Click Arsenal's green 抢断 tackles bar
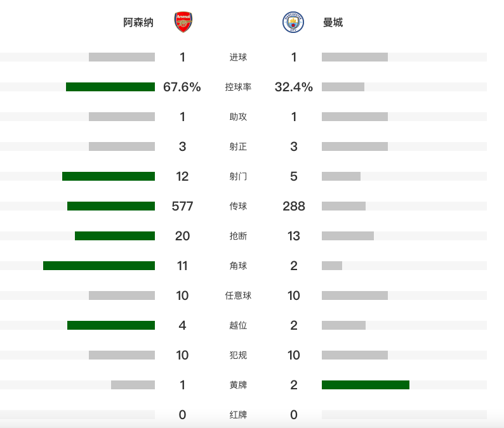Viewport: 504px width, 428px height. pos(115,236)
